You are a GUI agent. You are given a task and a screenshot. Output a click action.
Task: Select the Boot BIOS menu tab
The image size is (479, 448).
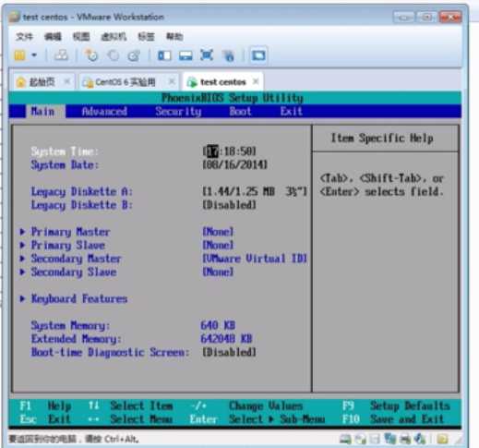240,112
